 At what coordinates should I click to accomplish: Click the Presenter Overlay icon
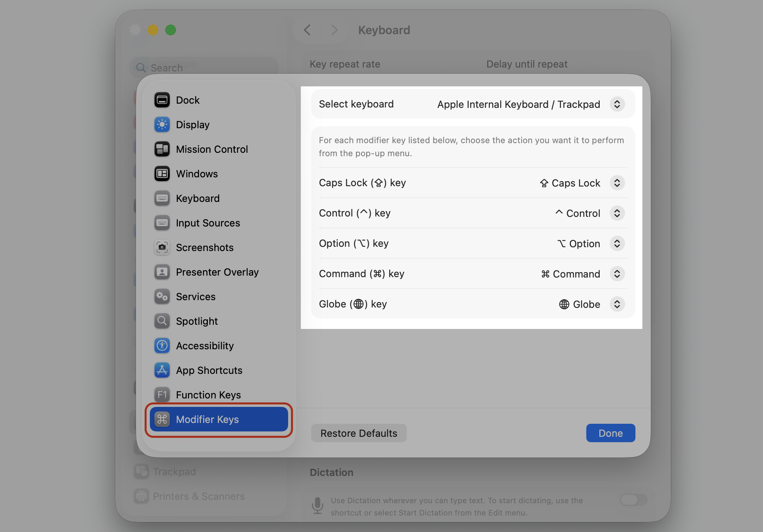click(x=162, y=272)
